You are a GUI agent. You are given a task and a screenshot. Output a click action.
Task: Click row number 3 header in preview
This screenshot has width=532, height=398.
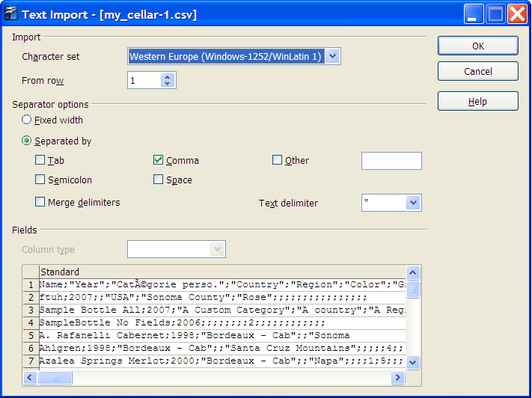tap(31, 310)
